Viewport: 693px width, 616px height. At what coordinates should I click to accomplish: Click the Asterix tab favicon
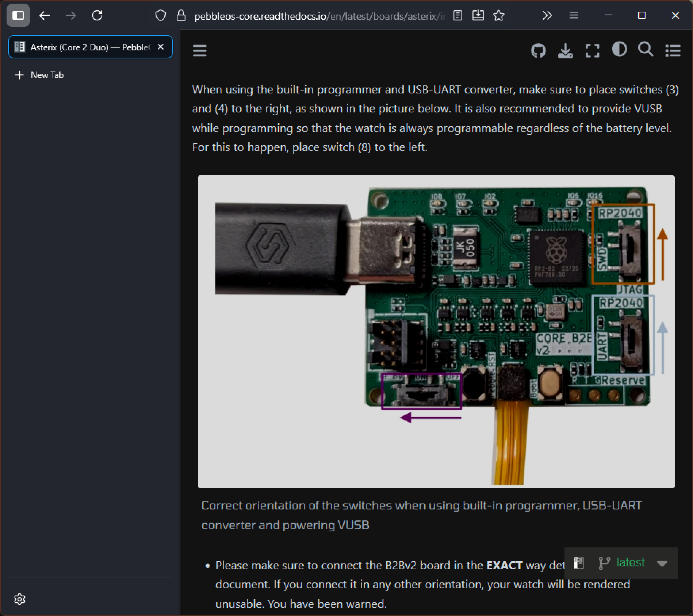coord(19,47)
